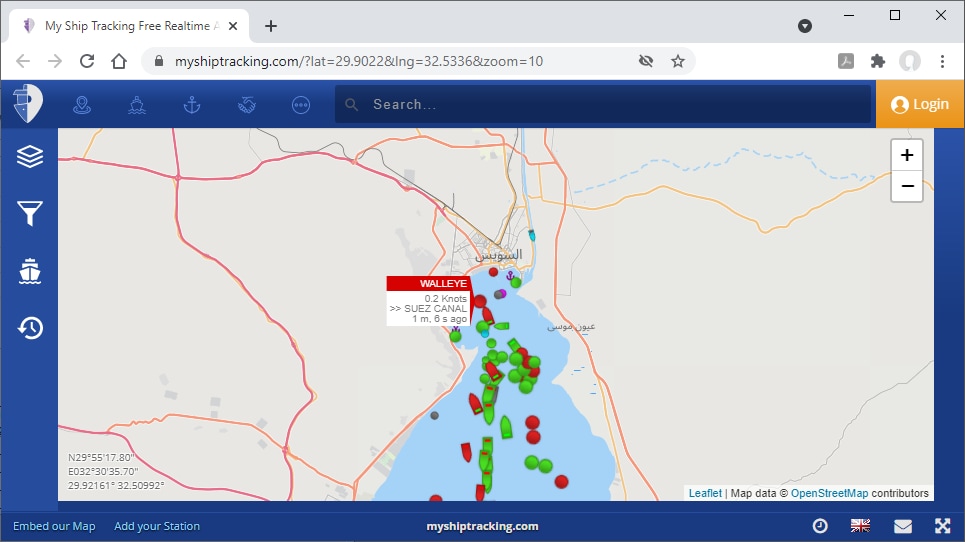Open a new browser tab
The height and width of the screenshot is (542, 965).
coord(271,26)
